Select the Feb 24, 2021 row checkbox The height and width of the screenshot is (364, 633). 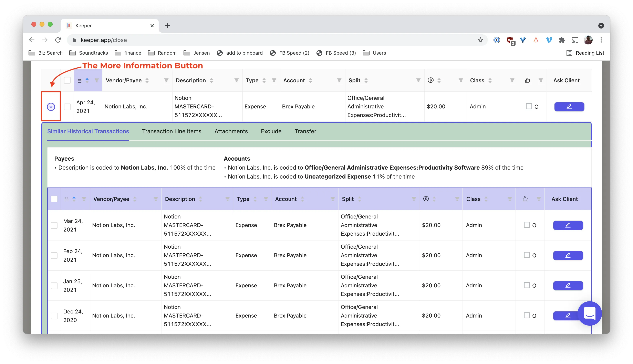[54, 256]
